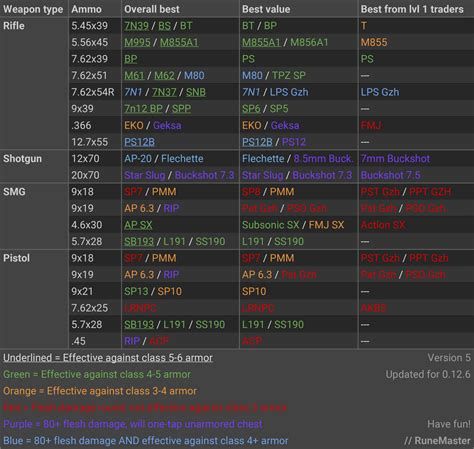Click the 'TPZ SP' round
474x449 pixels.
tap(289, 75)
